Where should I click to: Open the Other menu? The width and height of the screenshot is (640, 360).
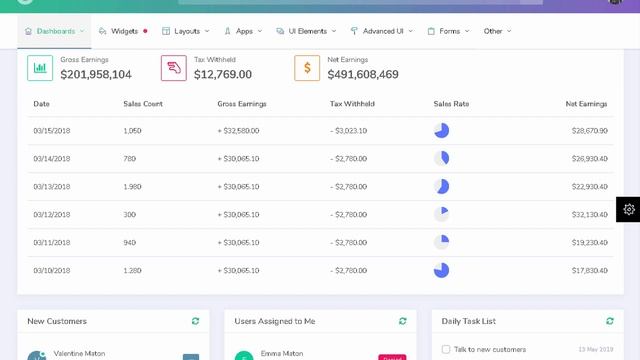497,31
